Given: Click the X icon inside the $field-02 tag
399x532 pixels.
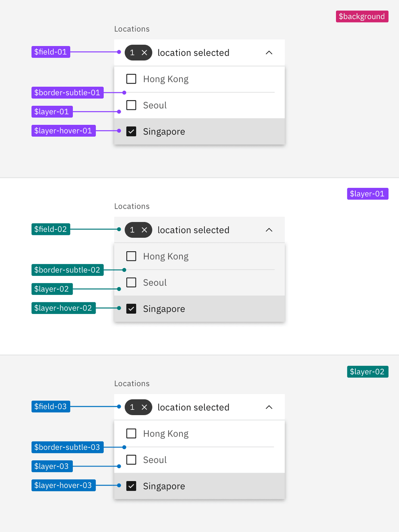Looking at the screenshot, I should coord(144,230).
